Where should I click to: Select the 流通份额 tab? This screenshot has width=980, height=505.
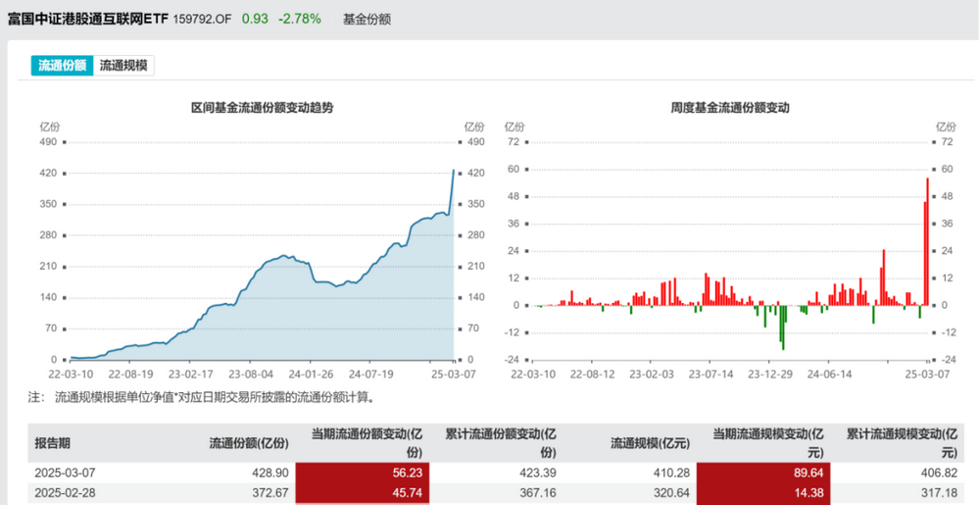point(62,66)
